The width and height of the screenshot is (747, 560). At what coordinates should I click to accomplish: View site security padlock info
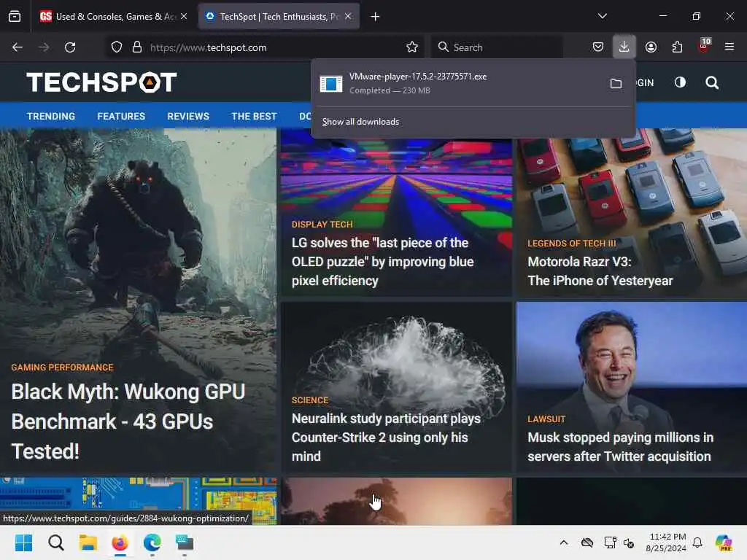137,47
